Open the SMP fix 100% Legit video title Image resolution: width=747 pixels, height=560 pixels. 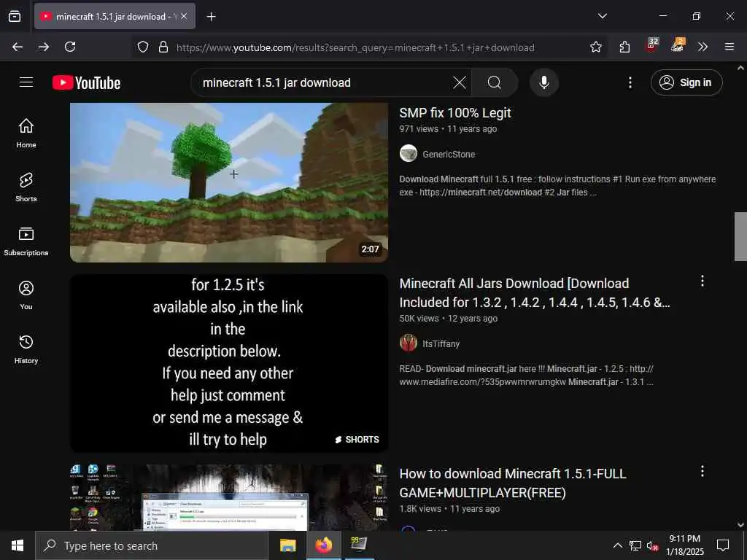click(455, 113)
